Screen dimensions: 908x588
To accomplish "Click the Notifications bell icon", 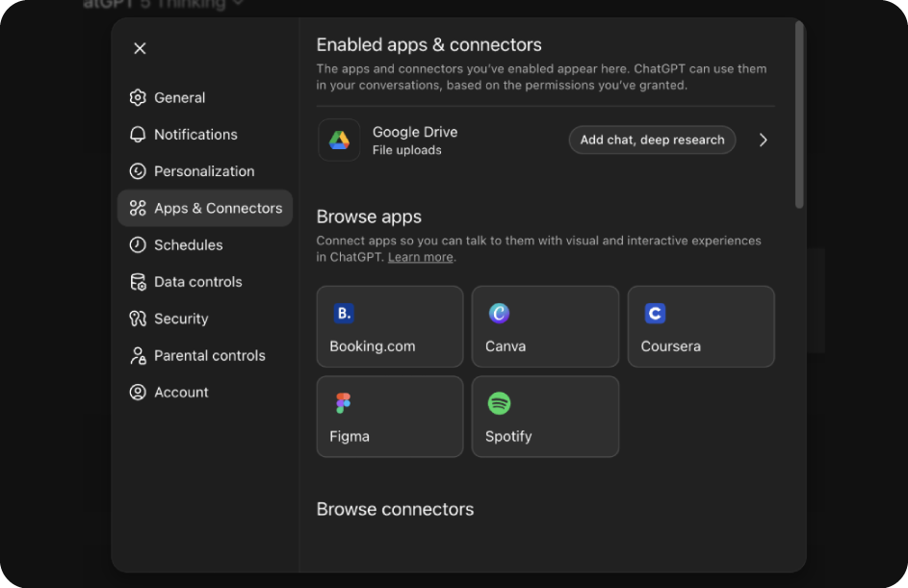I will tap(138, 135).
